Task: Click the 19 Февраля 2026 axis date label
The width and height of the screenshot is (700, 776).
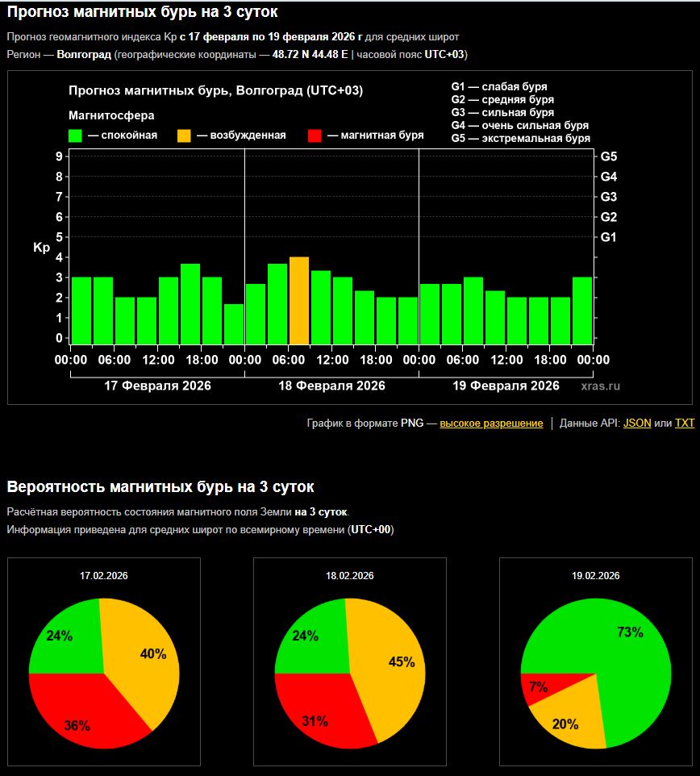Action: pyautogui.click(x=506, y=386)
